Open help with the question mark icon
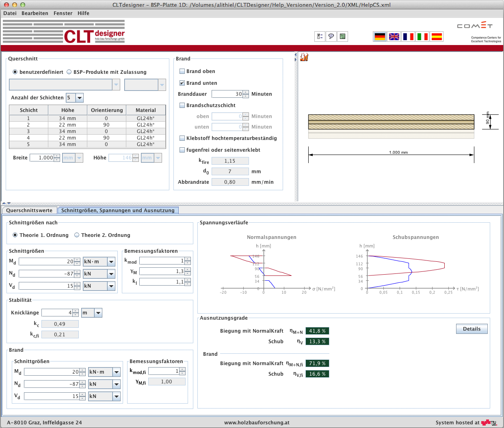Screen dimensions: 504x428 coord(343,37)
